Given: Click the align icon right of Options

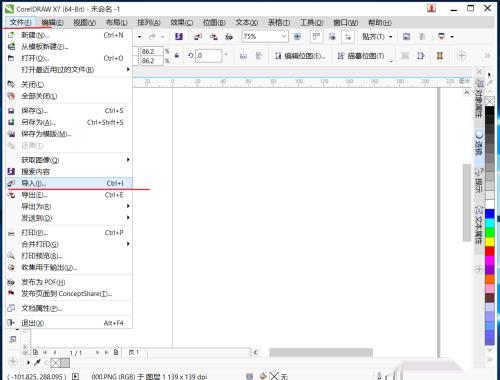Looking at the screenshot, I should [422, 37].
